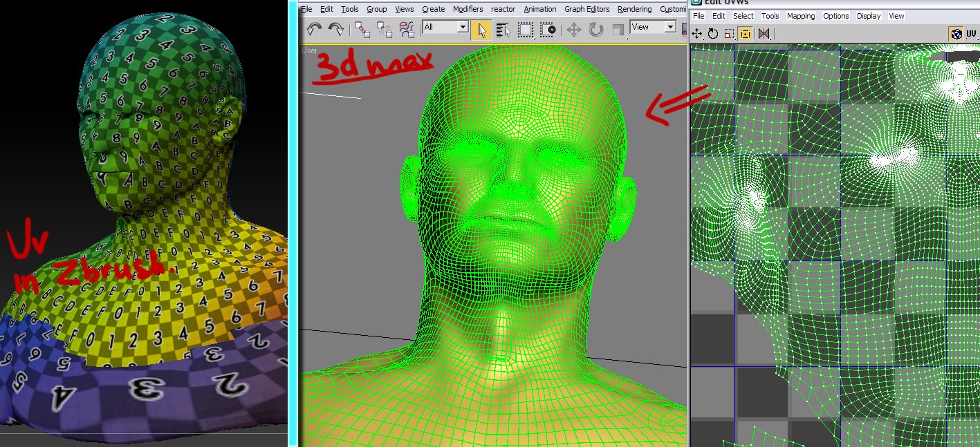Toggle the Show Map checker cube button
Screen dimensions: 980x447
pos(956,33)
